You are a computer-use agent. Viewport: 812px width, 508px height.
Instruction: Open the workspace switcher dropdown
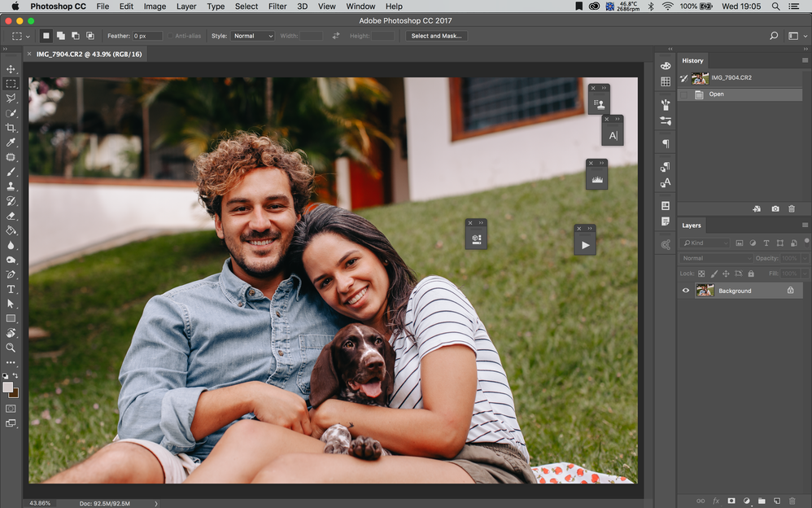tap(797, 36)
